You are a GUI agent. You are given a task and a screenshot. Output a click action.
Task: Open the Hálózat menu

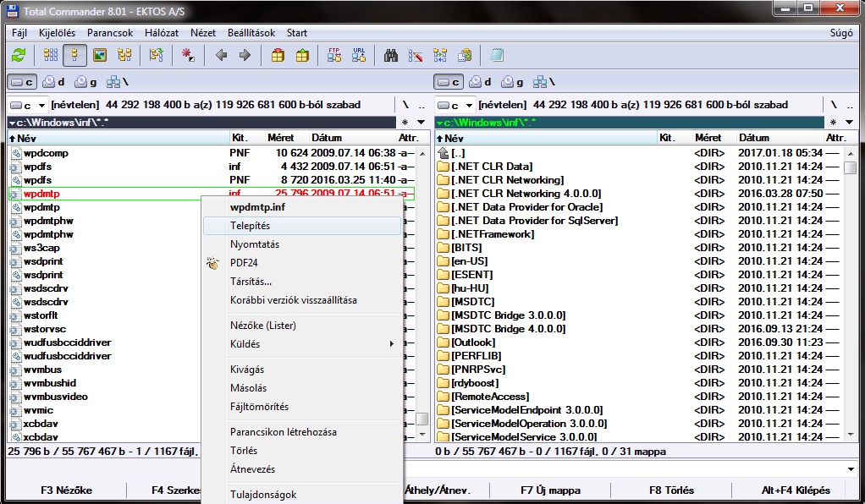[x=162, y=33]
